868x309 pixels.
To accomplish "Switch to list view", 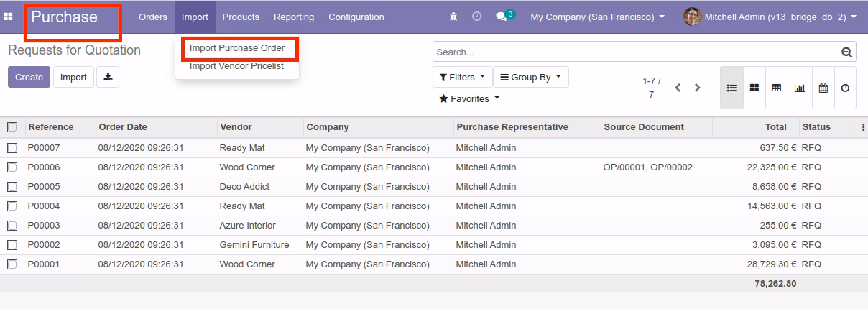I will 731,88.
